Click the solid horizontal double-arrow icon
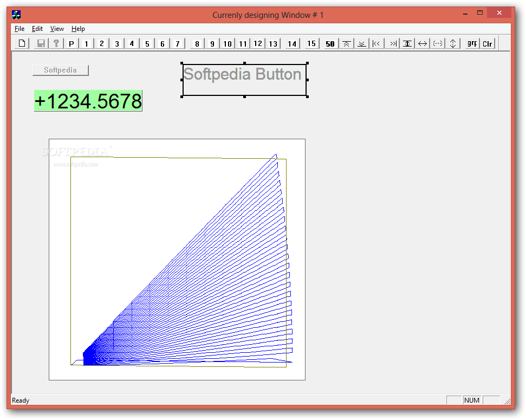Screen dimensions: 526x420 (x=423, y=43)
